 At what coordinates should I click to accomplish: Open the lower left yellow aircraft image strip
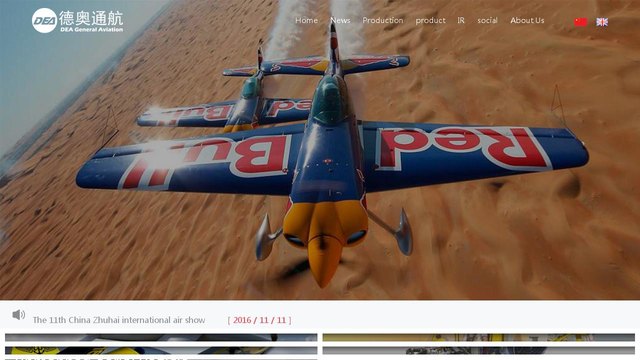tap(161, 351)
